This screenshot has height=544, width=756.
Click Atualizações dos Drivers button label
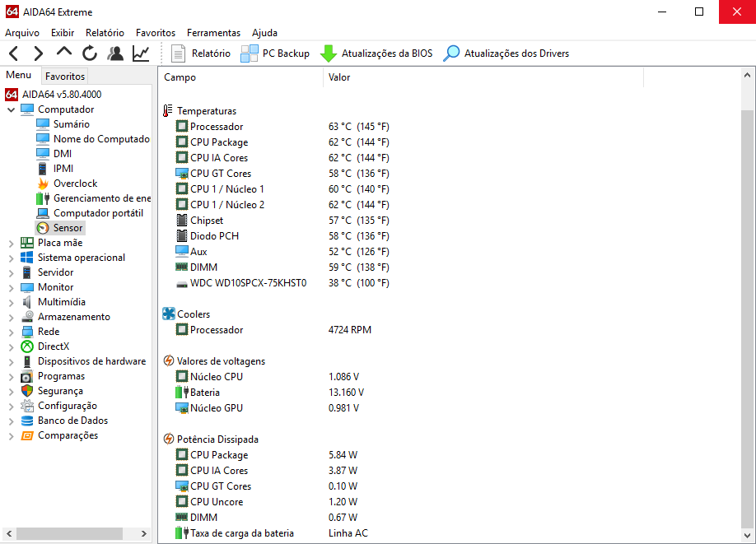coord(517,53)
